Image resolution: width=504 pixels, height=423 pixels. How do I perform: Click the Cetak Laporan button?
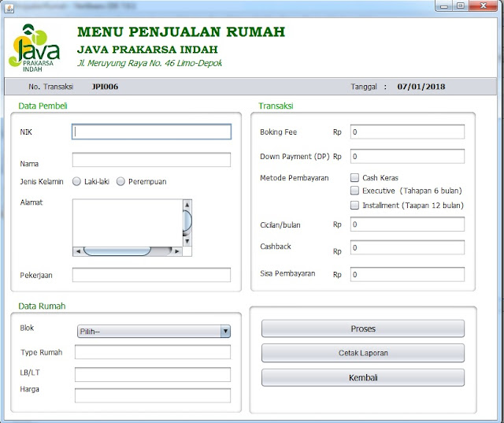pos(363,353)
